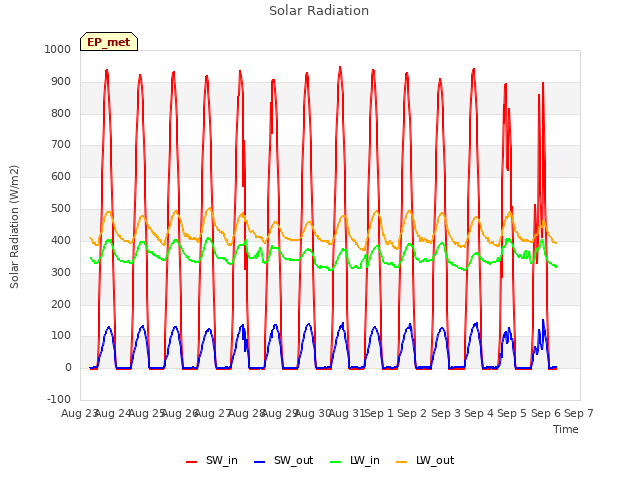This screenshot has width=640, height=480.
Task: Click the 200 y-axis tick label
Action: pyautogui.click(x=61, y=304)
